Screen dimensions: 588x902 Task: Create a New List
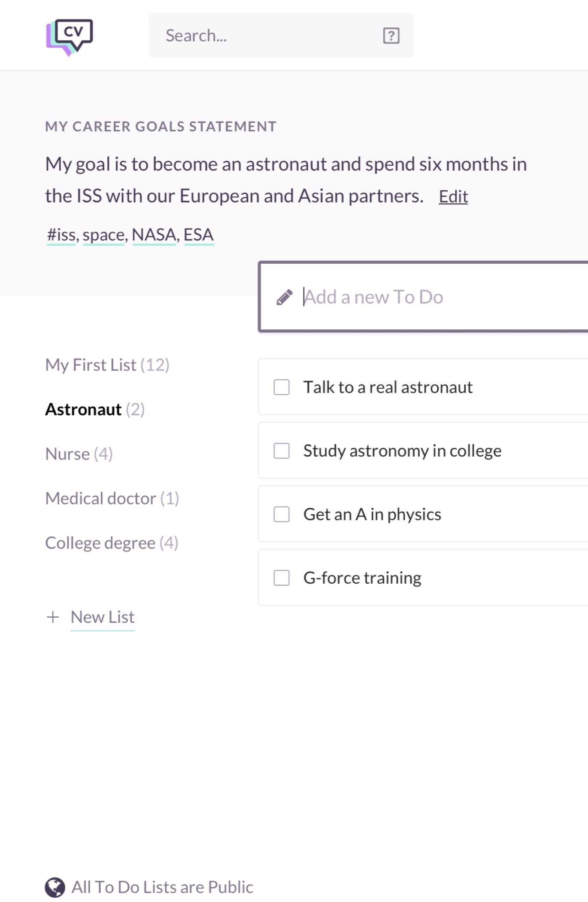[x=103, y=617]
